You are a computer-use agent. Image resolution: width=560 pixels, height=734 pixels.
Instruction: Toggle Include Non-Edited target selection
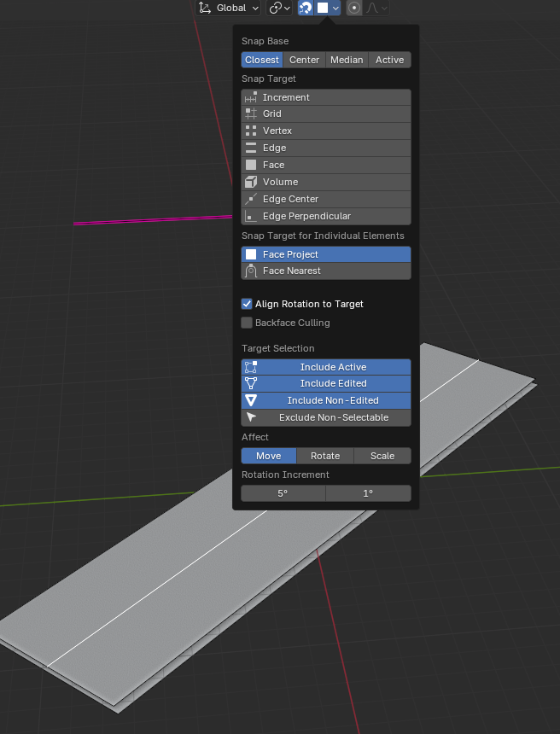click(x=326, y=400)
